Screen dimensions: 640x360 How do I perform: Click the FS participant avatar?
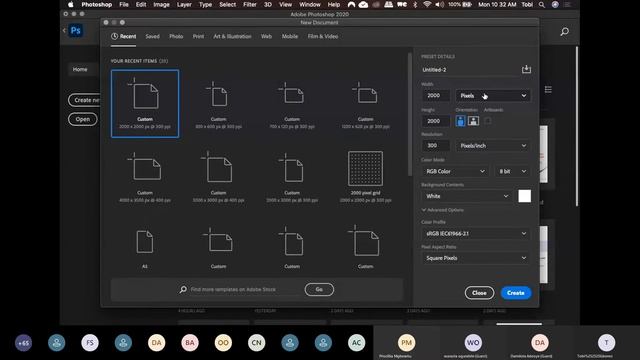[90, 343]
